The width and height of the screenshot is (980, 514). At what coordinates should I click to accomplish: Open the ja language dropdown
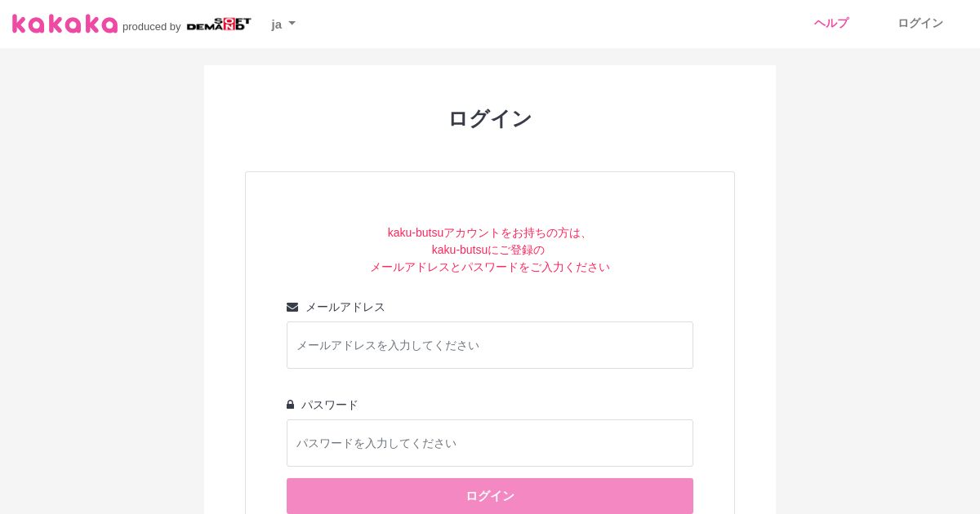[283, 24]
